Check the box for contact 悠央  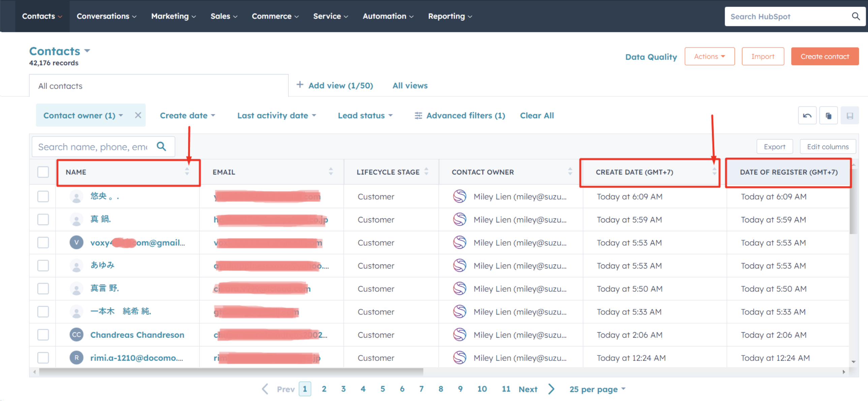tap(43, 196)
